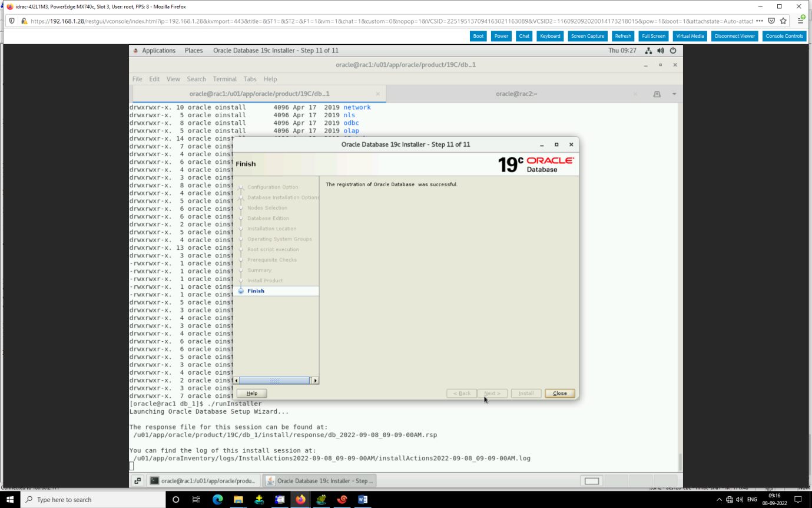
Task: Select the oracle@rac1 db_1 terminal tab
Action: coord(259,94)
